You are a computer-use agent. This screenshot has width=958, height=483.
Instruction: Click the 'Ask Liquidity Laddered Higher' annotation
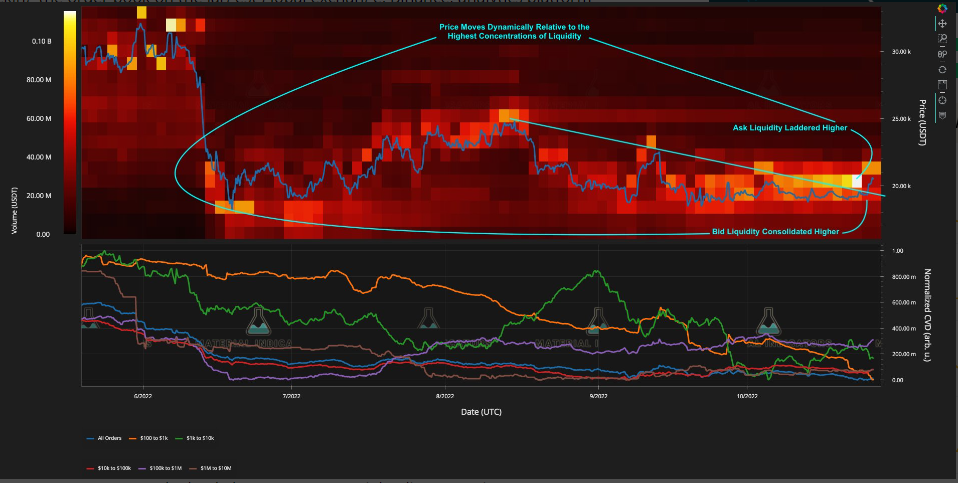tap(789, 128)
